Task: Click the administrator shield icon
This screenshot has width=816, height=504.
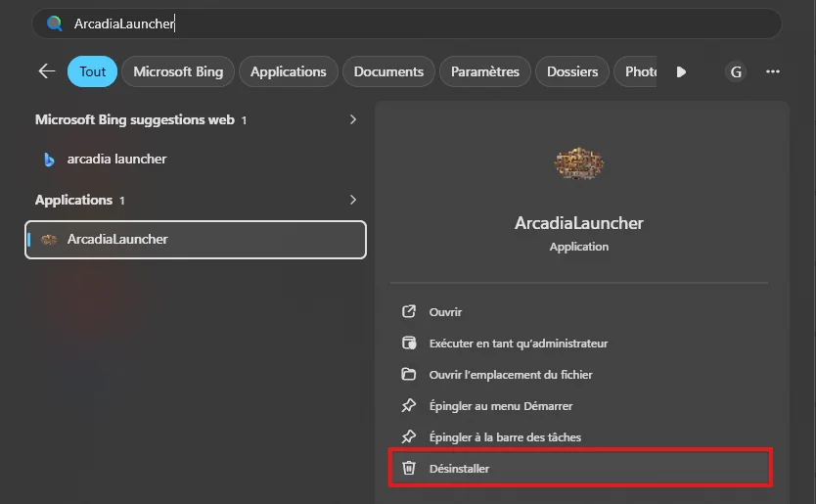Action: (x=409, y=343)
